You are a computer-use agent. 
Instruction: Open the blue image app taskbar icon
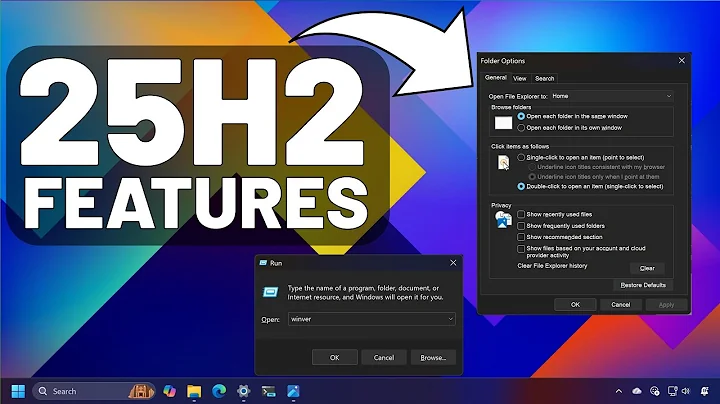click(x=293, y=391)
